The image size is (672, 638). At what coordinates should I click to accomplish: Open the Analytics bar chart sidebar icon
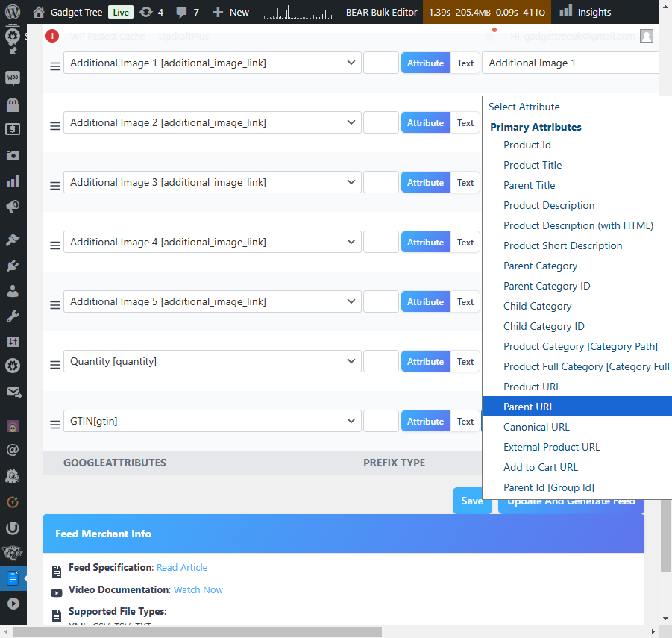tap(13, 181)
